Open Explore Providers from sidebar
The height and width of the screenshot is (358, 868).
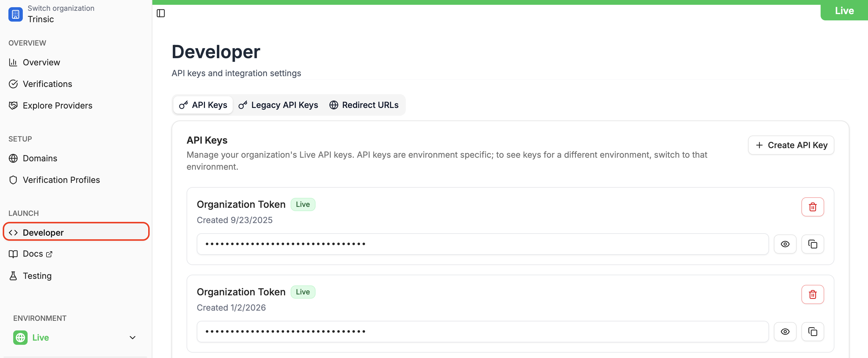(x=57, y=106)
